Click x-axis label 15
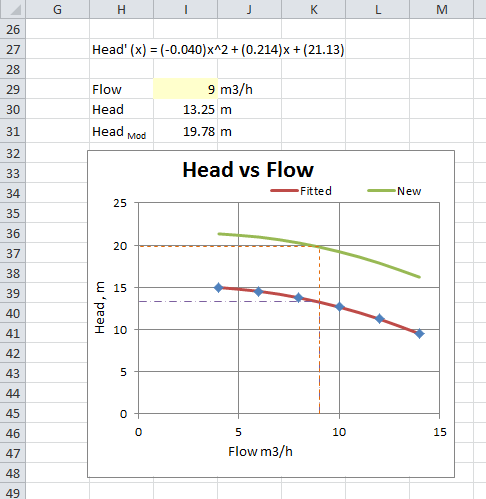This screenshot has width=486, height=499. 440,432
